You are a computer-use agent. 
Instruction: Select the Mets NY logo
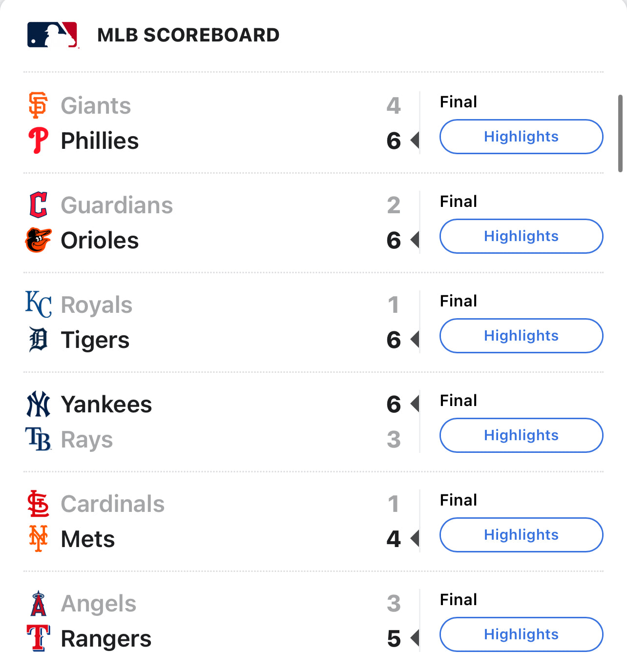click(38, 539)
